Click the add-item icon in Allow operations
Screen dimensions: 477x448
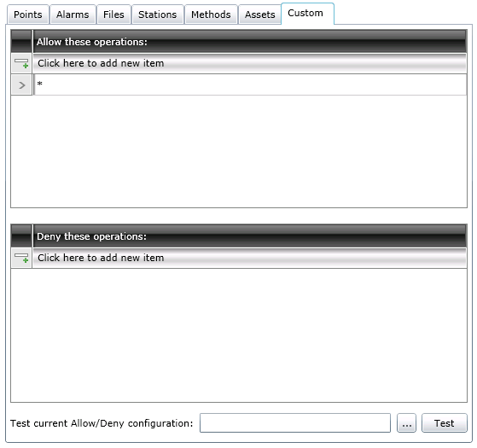point(21,63)
